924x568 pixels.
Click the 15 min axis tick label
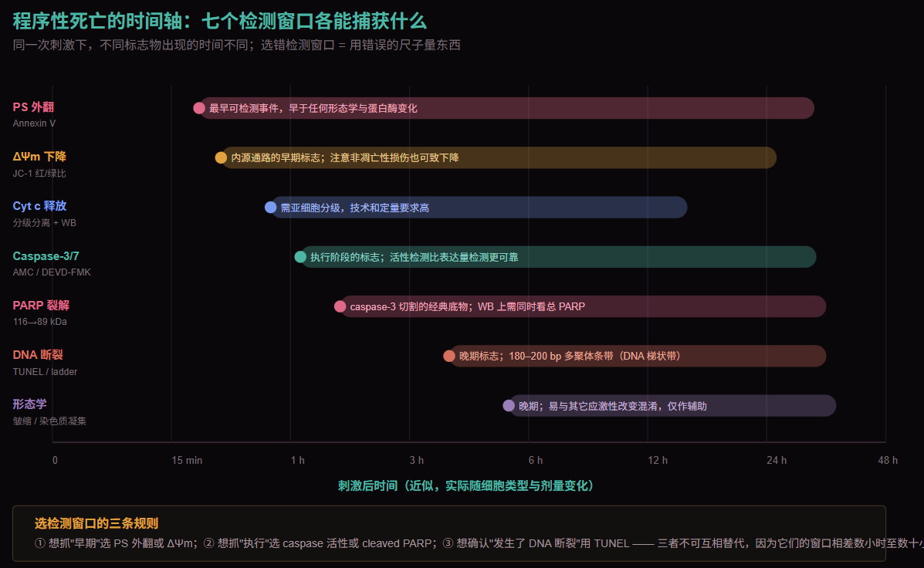point(187,460)
